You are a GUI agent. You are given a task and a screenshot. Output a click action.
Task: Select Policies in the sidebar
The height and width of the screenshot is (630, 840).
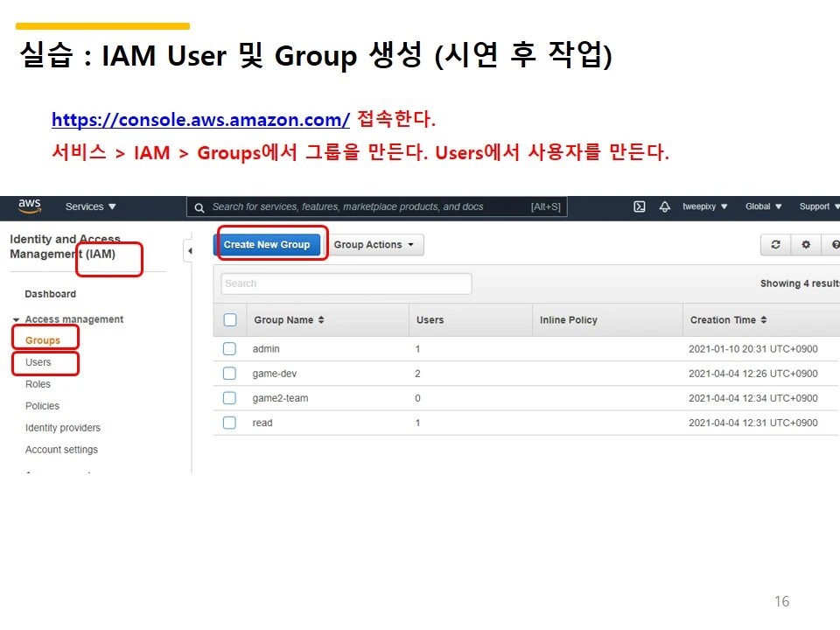point(42,406)
